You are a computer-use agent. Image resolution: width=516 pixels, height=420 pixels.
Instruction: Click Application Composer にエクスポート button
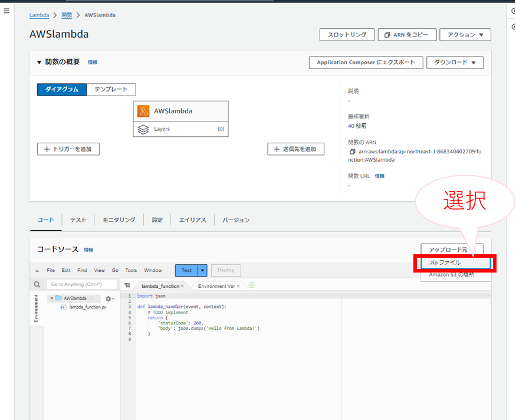[x=366, y=63]
